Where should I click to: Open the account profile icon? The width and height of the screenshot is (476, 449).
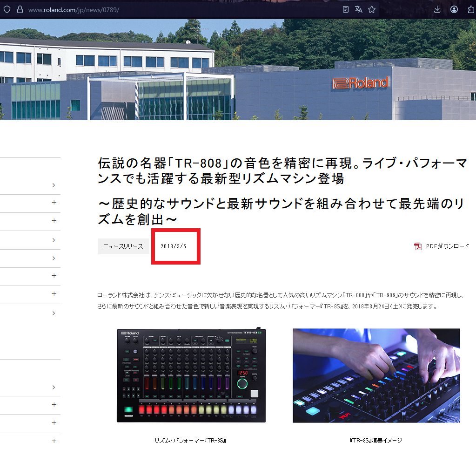click(x=454, y=9)
